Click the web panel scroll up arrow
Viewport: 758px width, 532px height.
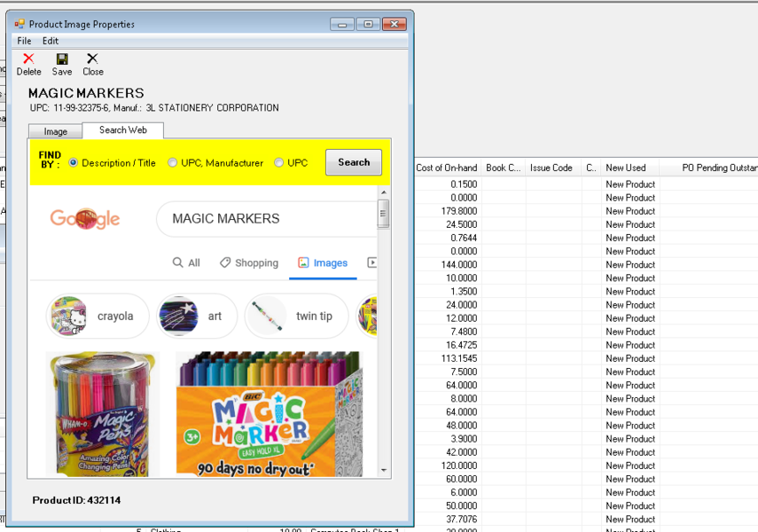click(x=384, y=192)
